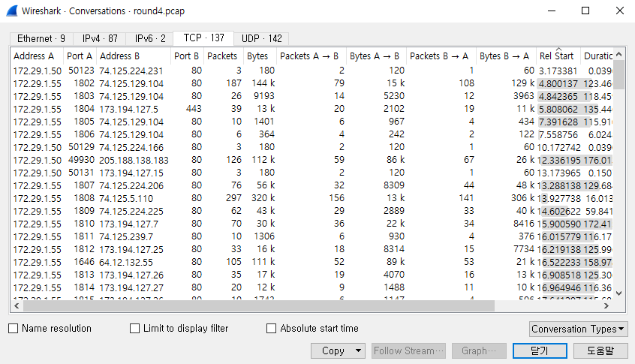Select address 74.125.224.225 row

311,211
